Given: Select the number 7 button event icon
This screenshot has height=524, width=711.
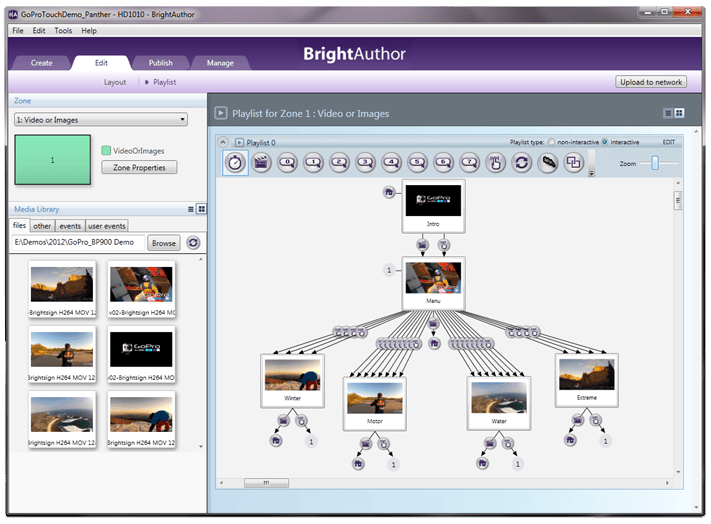Looking at the screenshot, I should coord(470,162).
